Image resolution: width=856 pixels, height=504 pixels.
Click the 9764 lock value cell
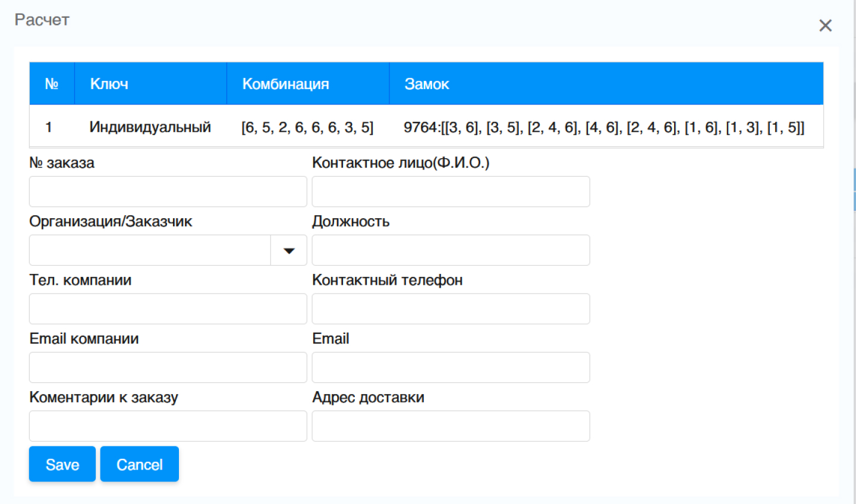[x=604, y=127]
